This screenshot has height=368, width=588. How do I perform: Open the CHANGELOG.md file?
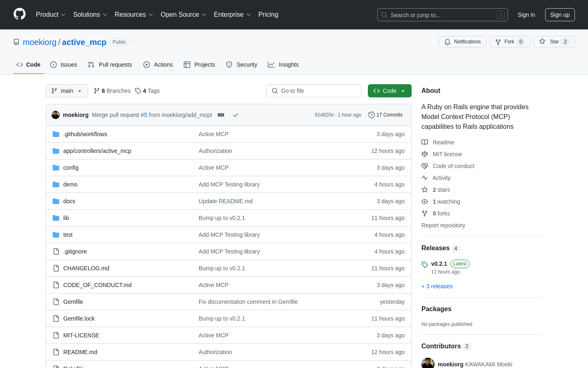86,268
